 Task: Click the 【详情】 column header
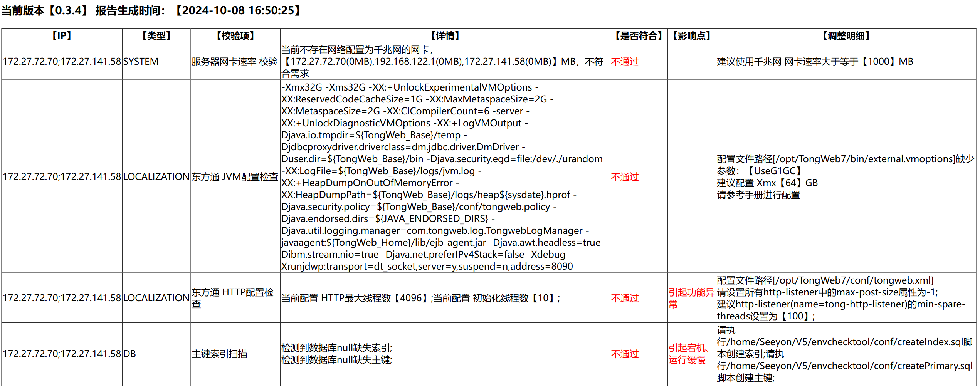445,36
